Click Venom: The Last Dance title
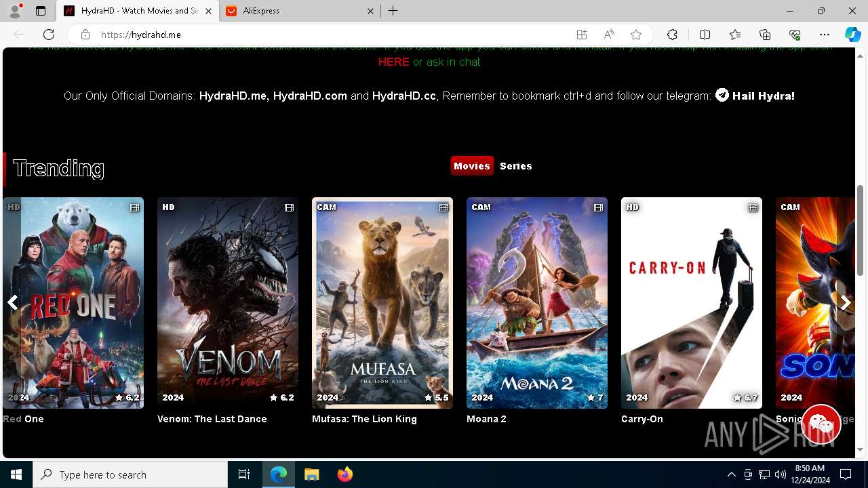Screen dimensions: 868x488 click(212, 419)
